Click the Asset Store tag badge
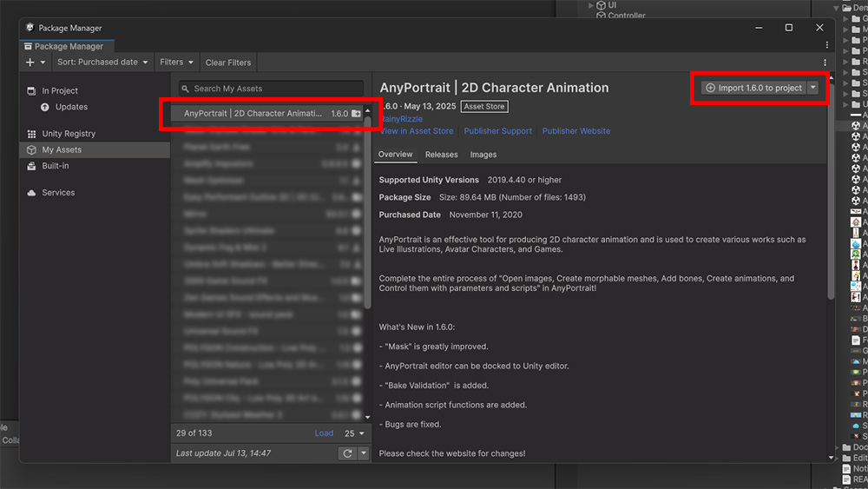868x489 pixels. [484, 106]
